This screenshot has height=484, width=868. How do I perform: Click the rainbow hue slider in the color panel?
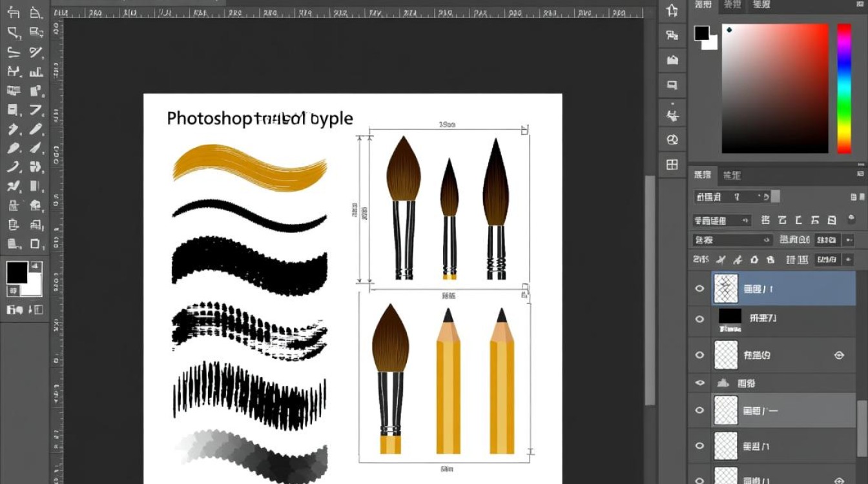844,88
